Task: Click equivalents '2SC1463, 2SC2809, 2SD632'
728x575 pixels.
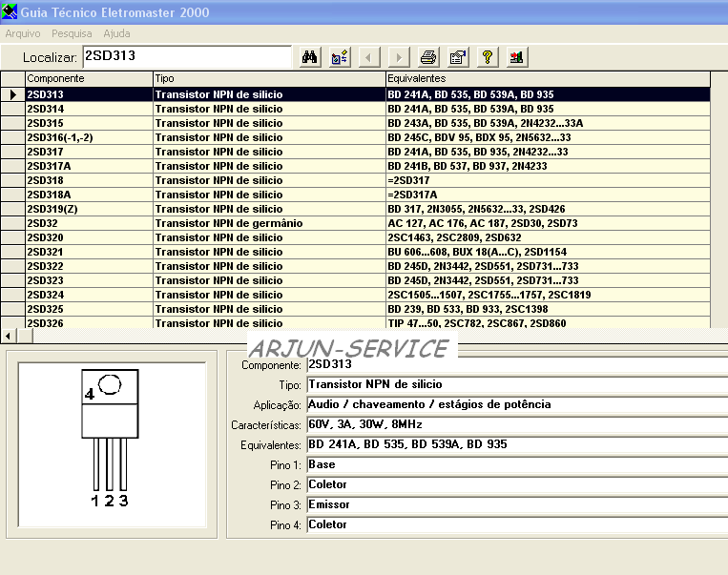Action: [548, 237]
